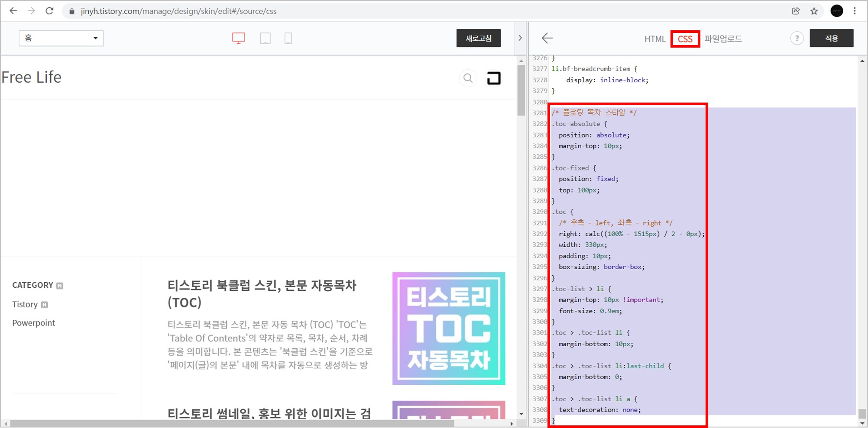Viewport: 868px width, 428px height.
Task: Click the back arrow above the code editor
Action: [x=547, y=38]
